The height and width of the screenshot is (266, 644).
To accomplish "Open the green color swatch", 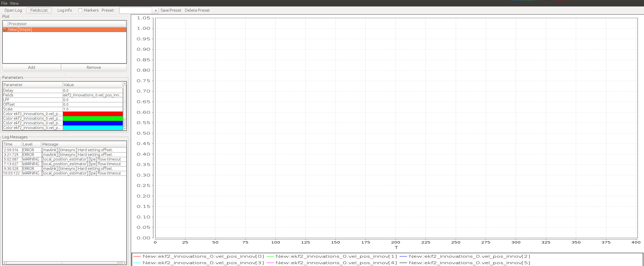I will (x=93, y=118).
